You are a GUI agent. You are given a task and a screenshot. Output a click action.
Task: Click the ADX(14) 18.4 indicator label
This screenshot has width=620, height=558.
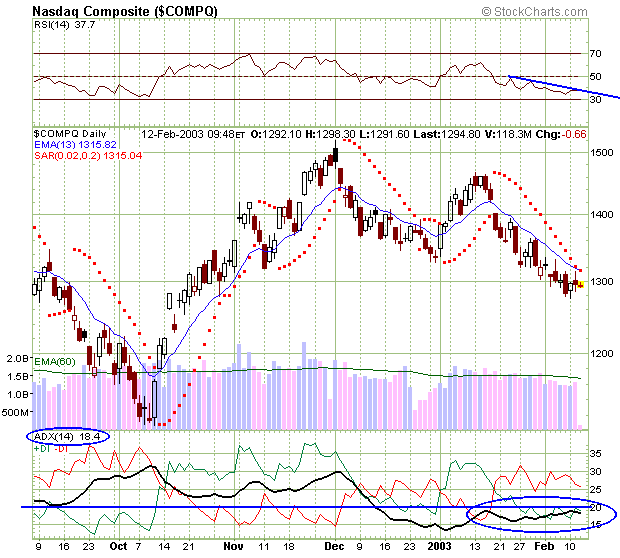67,437
